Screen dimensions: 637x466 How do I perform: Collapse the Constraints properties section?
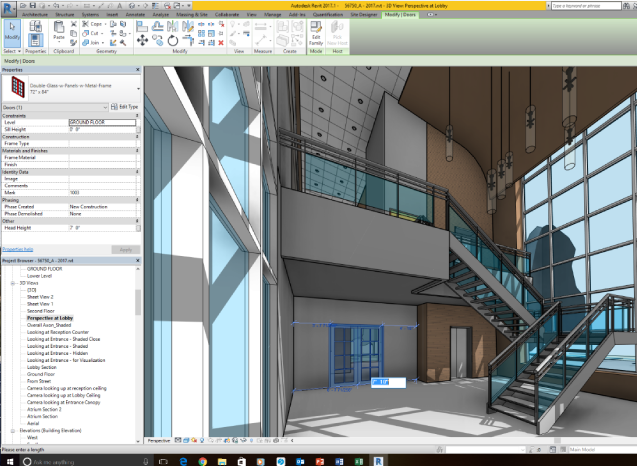[x=137, y=116]
